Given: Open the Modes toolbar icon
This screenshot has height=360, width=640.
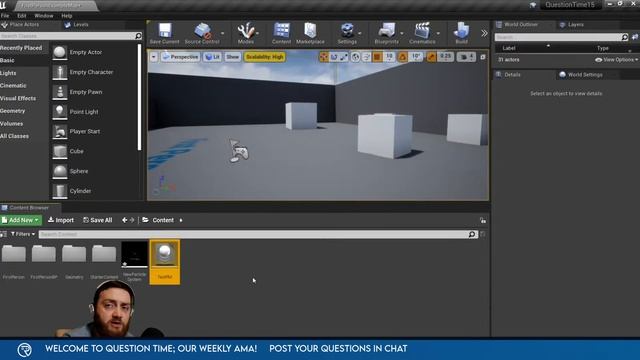Looking at the screenshot, I should (245, 31).
